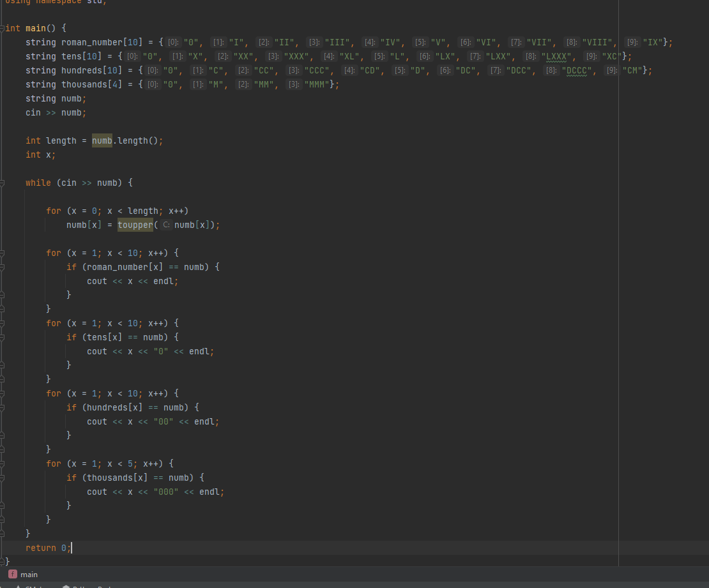Screen dimensions: 709x588
Task: Click the highlighted "toupper" function call
Action: [135, 225]
